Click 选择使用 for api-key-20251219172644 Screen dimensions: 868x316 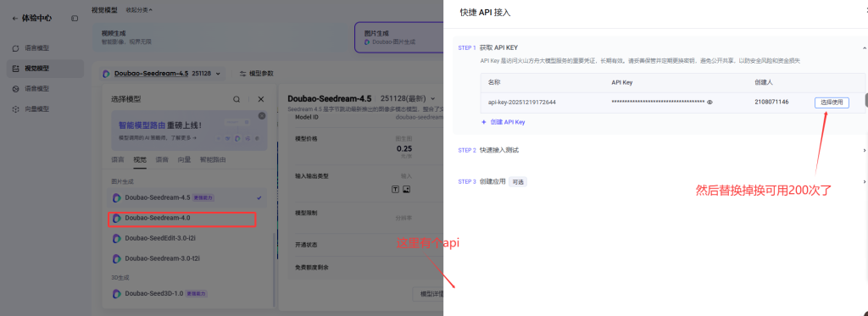pyautogui.click(x=832, y=103)
